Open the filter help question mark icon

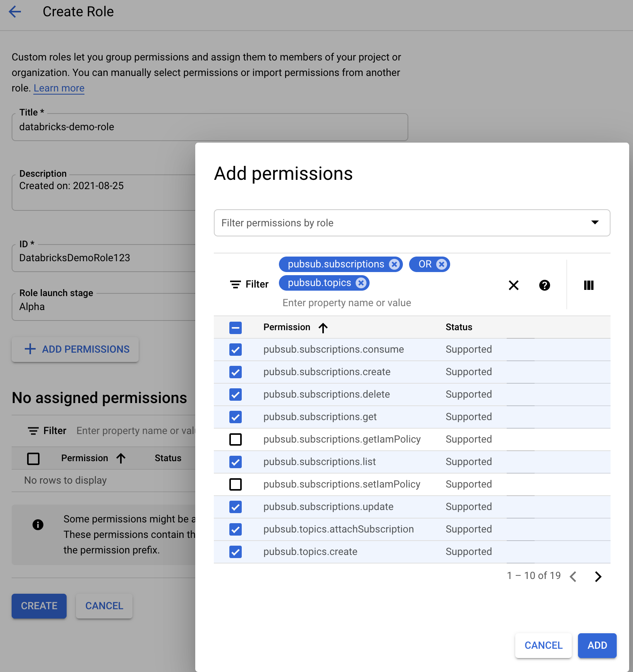pos(545,285)
